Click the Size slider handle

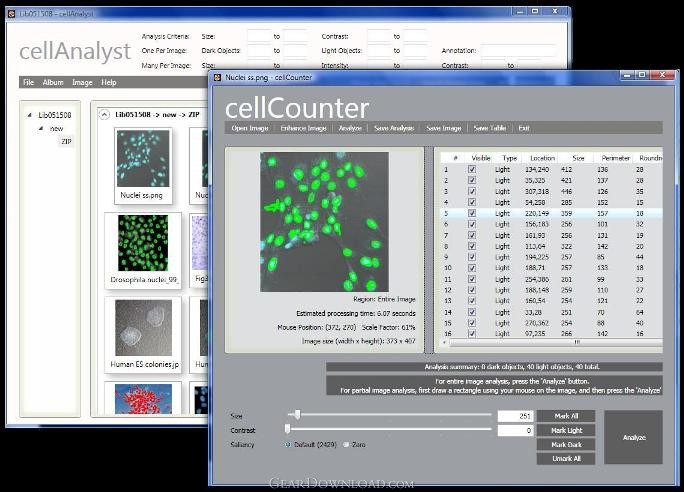click(x=296, y=414)
